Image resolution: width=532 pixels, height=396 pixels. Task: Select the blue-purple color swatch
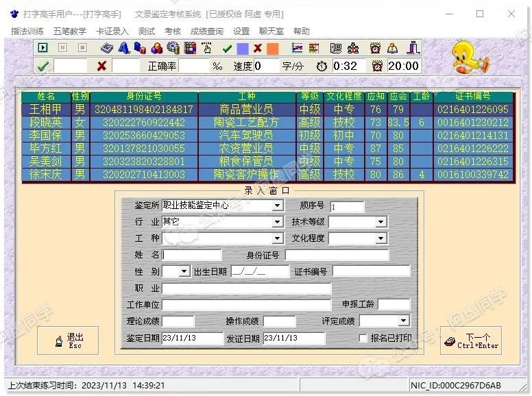tap(243, 49)
